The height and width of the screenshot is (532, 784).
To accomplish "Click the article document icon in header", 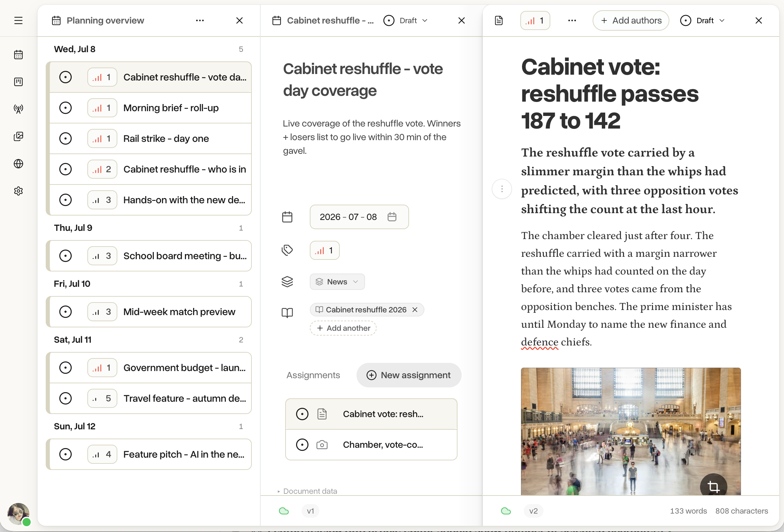I will click(x=499, y=20).
